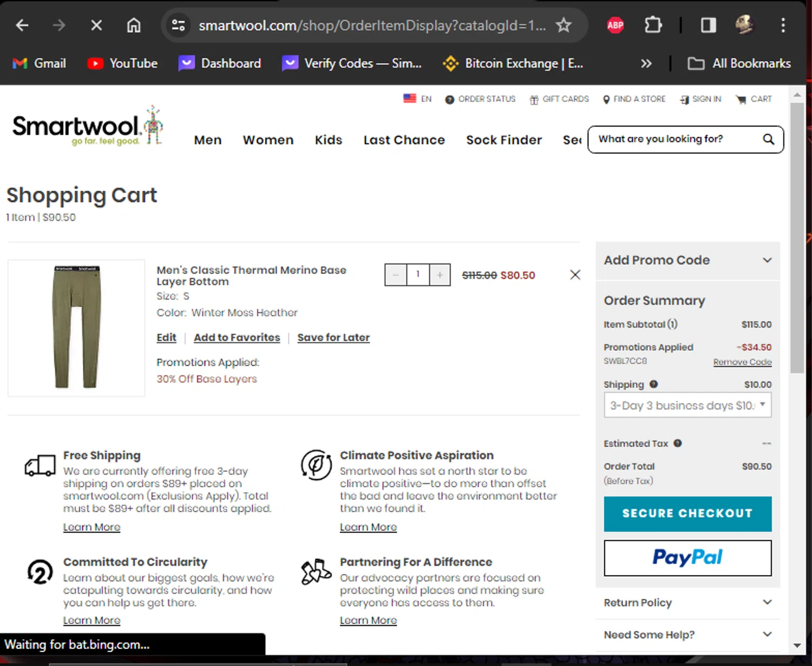Open the Dashboard bookmark
The image size is (812, 666).
[x=220, y=63]
